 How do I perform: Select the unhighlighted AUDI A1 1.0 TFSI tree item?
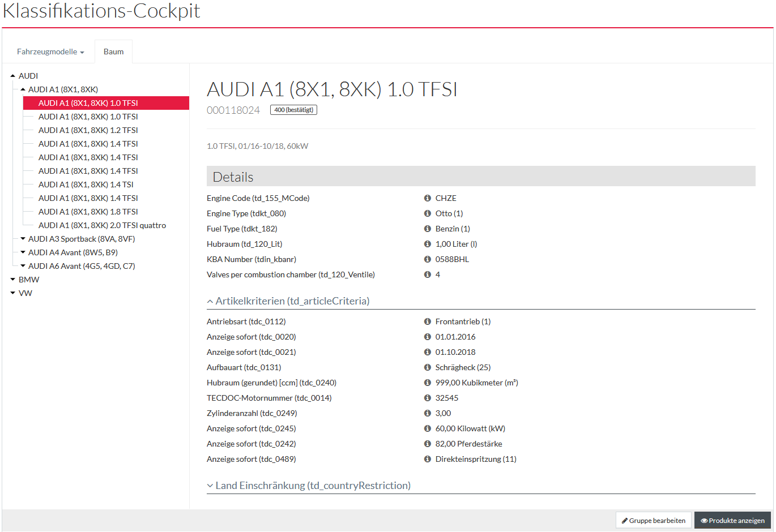(x=88, y=117)
